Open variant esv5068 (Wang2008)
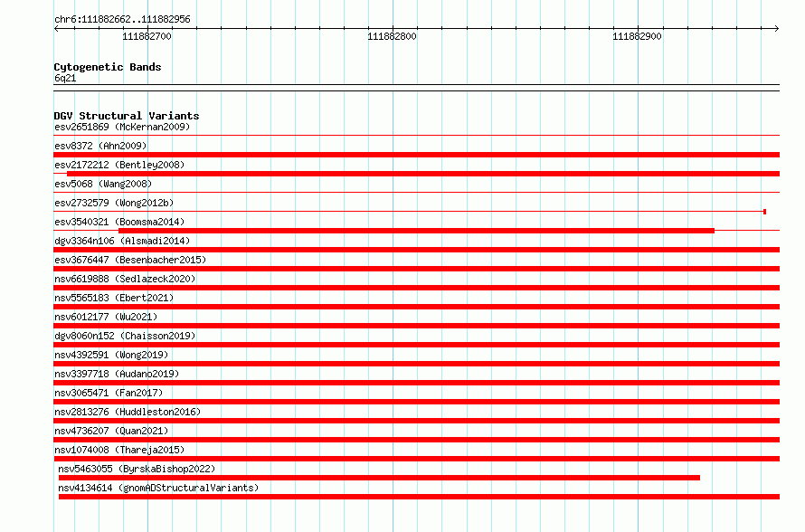This screenshot has height=532, width=805. point(103,184)
